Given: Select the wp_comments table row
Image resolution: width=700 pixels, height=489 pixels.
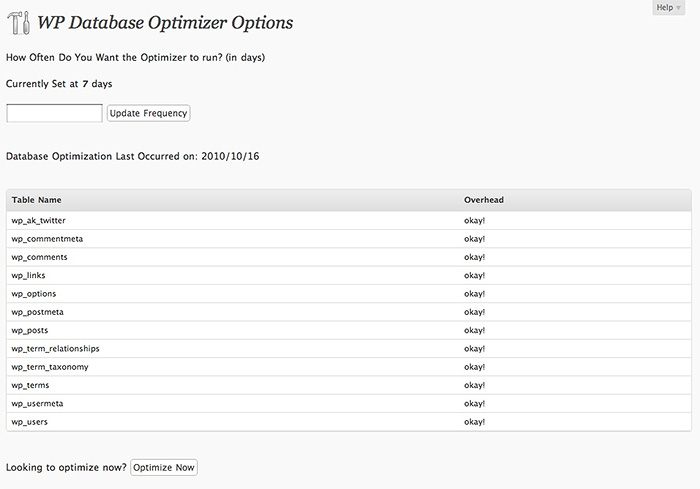Looking at the screenshot, I should click(x=349, y=257).
